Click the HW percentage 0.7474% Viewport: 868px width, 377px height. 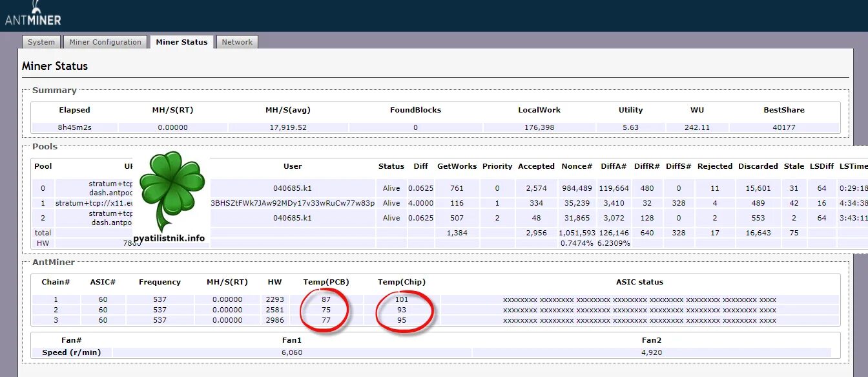[576, 243]
